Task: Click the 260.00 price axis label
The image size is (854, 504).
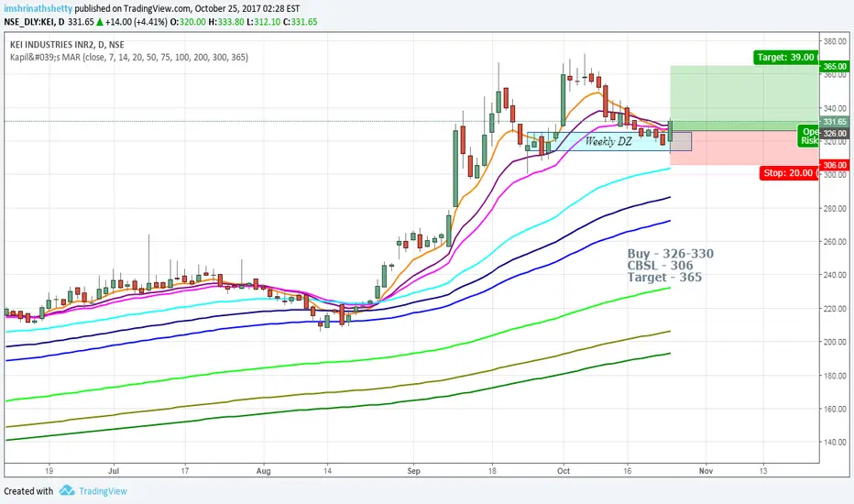Action: point(835,241)
